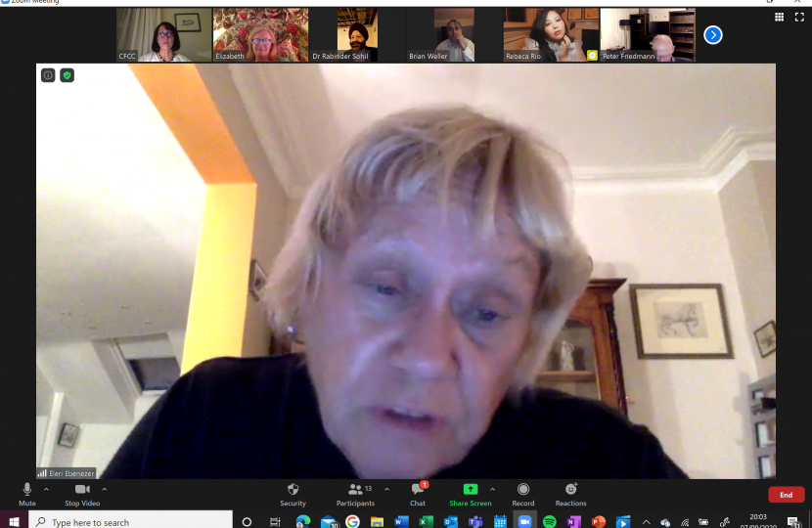The image size is (812, 528).
Task: Click the red End meeting button
Action: point(786,495)
